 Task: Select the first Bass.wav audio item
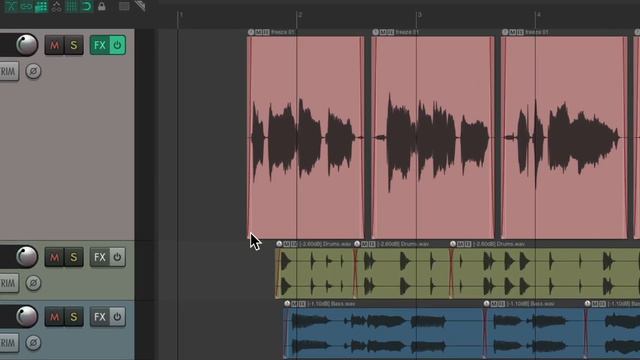tap(384, 333)
